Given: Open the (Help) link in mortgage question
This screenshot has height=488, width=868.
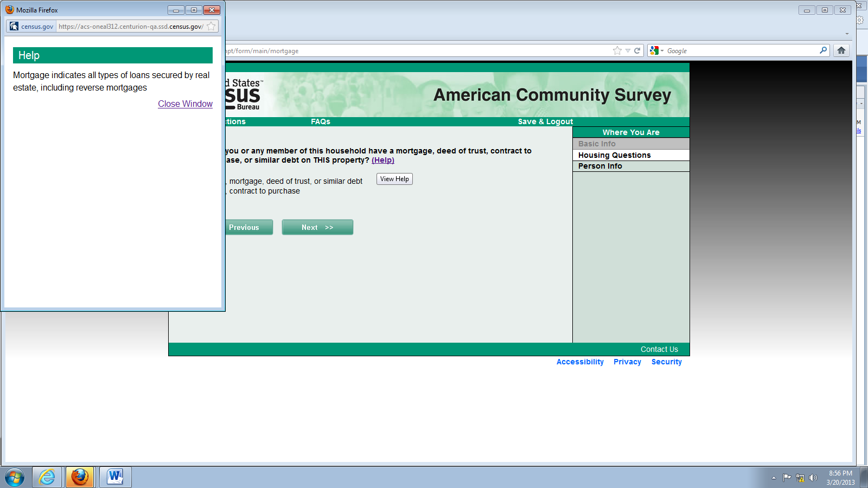Looking at the screenshot, I should point(383,160).
